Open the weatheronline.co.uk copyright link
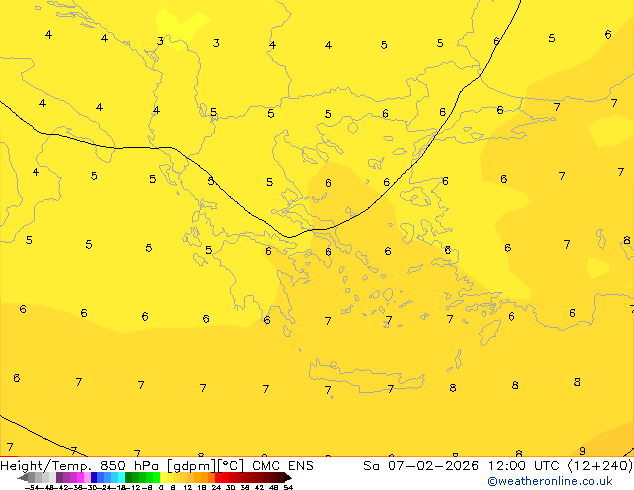Image resolution: width=634 pixels, height=490 pixels. click(x=550, y=482)
